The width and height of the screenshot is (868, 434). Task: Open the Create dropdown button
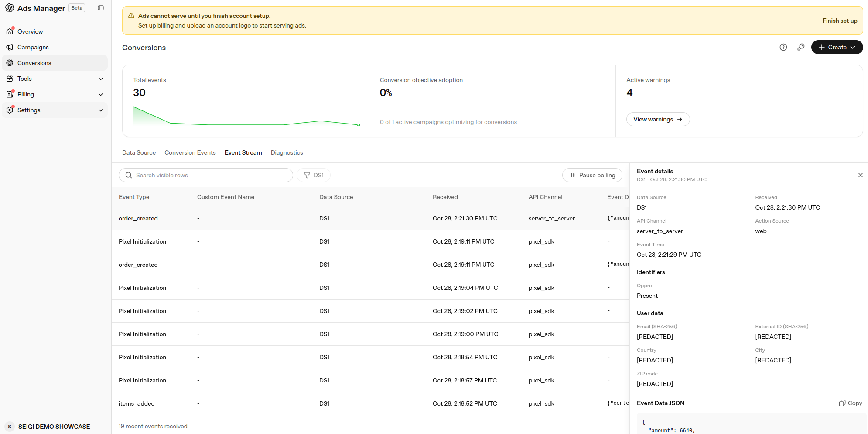(x=837, y=47)
